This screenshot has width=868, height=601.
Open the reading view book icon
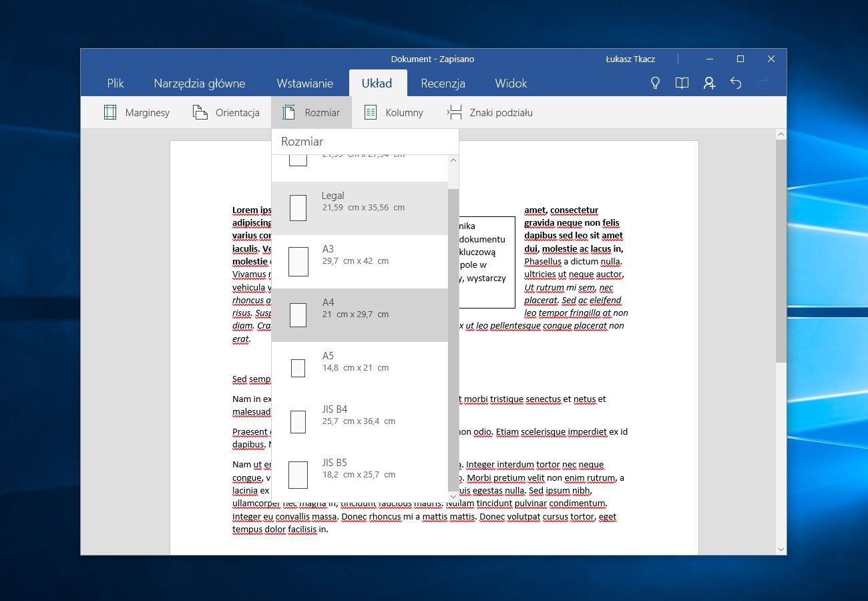tap(682, 83)
